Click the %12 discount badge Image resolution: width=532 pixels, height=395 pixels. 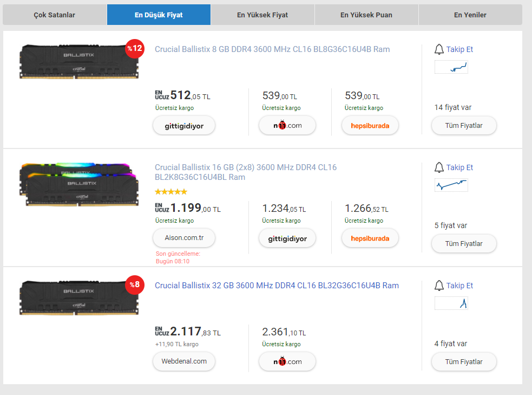click(135, 49)
